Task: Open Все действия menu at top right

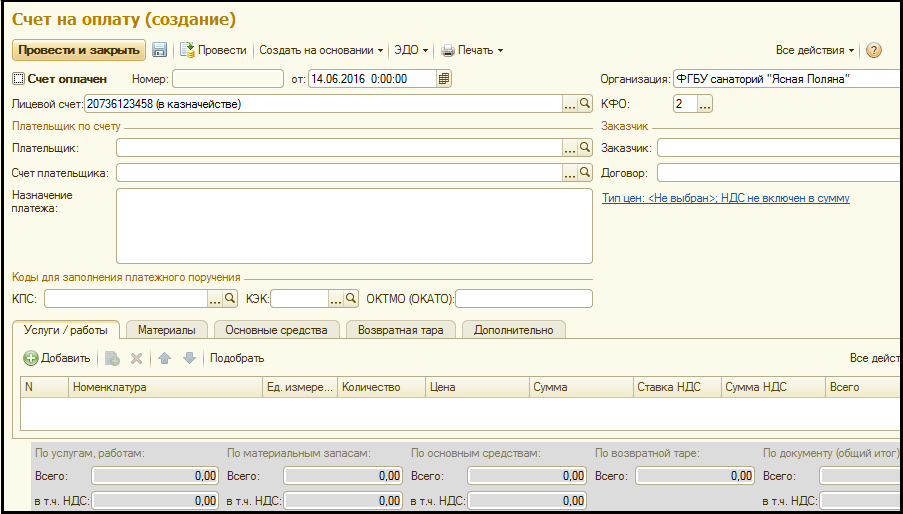Action: tap(815, 50)
